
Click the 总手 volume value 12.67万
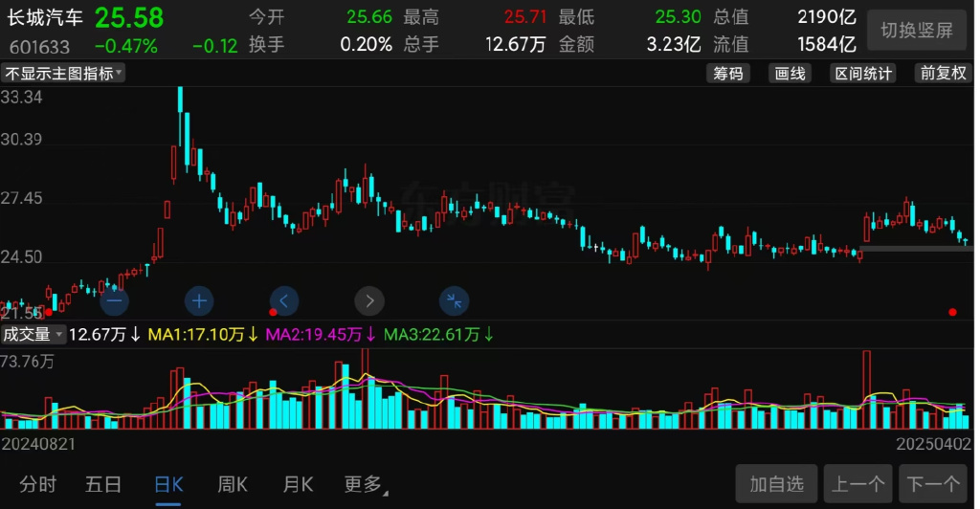tap(516, 44)
